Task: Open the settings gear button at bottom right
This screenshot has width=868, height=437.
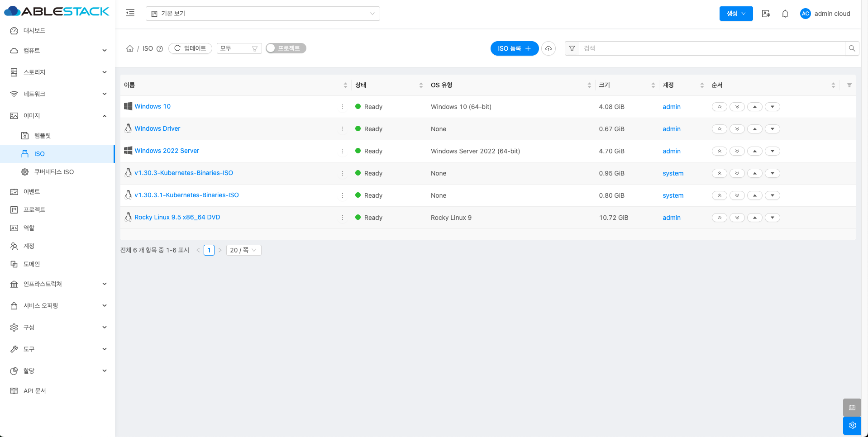Action: (x=852, y=425)
